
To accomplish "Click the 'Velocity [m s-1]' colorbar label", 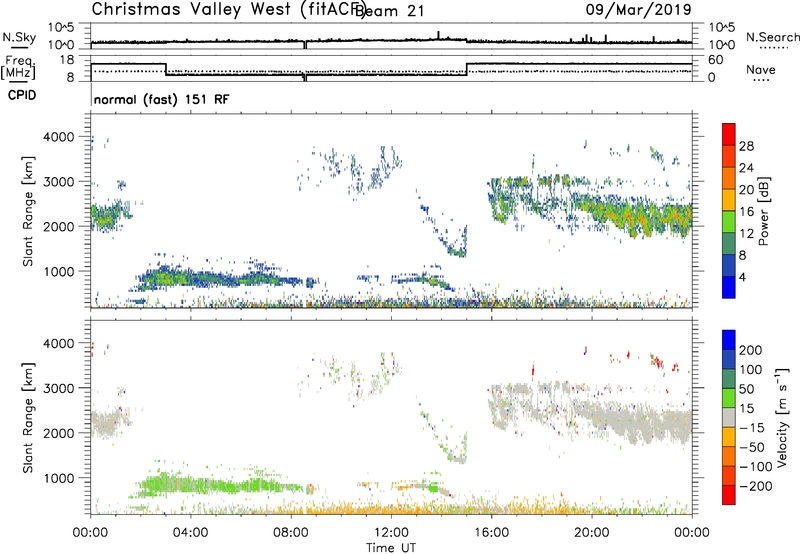I will (782, 417).
